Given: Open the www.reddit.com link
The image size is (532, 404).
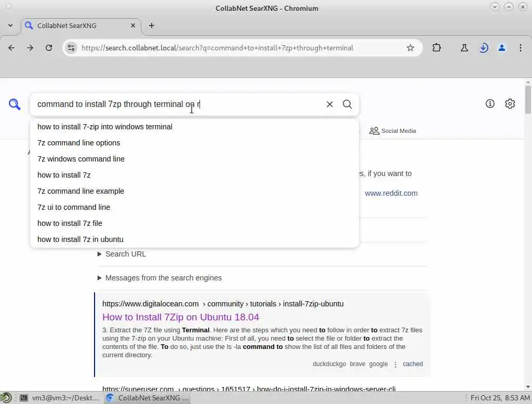Looking at the screenshot, I should pos(391,193).
